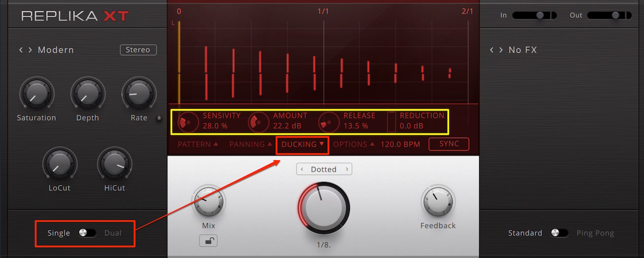
Task: Click the large delay time knob
Action: coord(324,207)
